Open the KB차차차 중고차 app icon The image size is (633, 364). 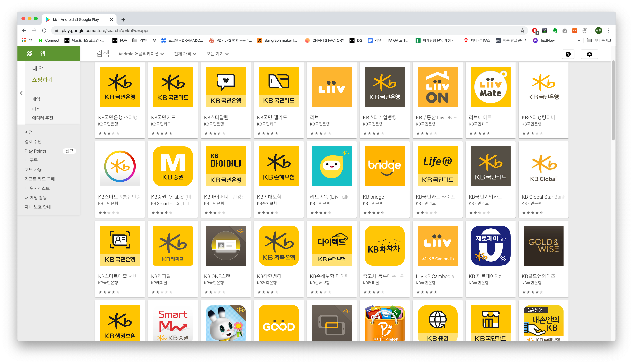[385, 246]
